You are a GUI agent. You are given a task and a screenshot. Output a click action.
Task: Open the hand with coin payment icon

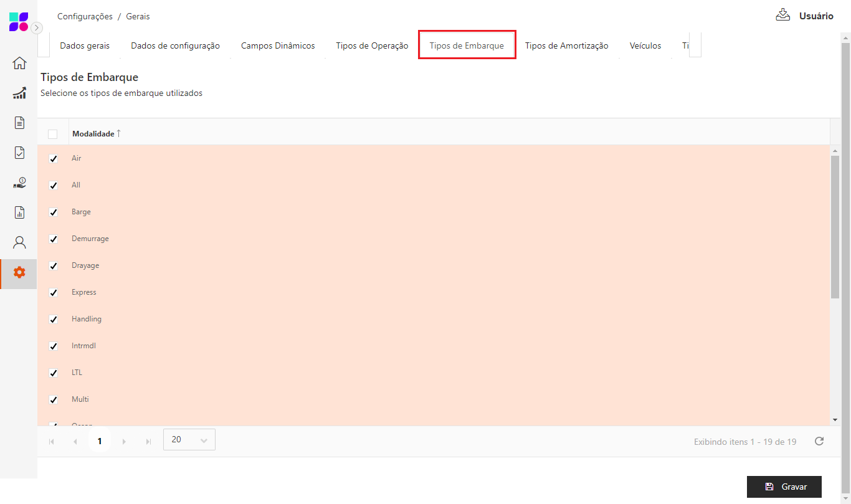click(19, 183)
